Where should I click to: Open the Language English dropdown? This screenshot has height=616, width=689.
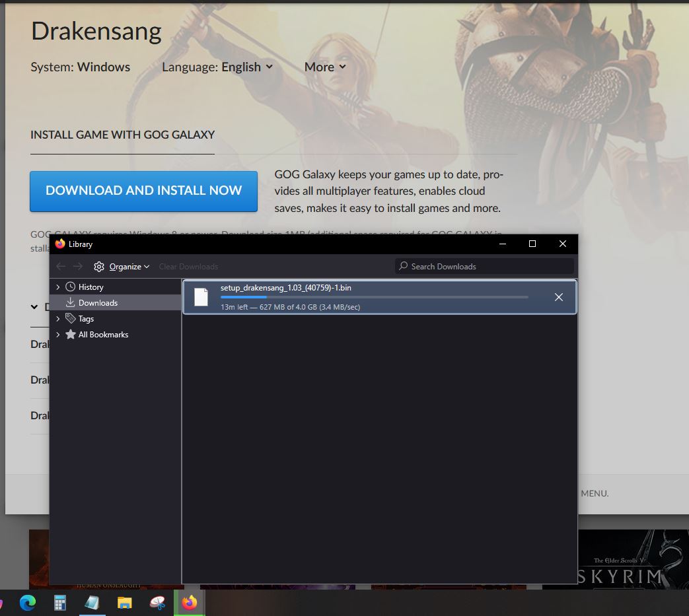217,67
